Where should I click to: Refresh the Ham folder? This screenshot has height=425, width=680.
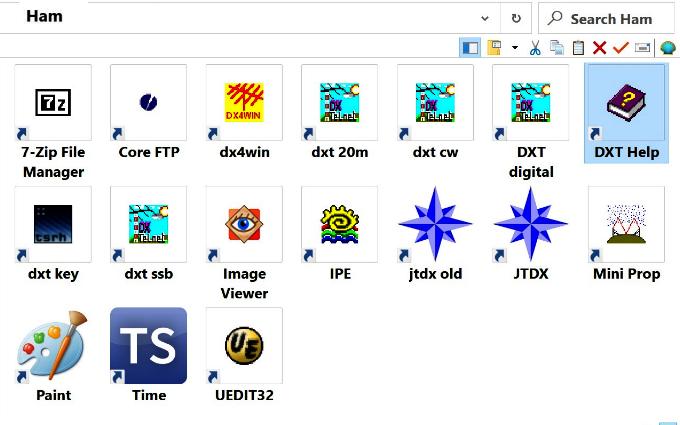click(516, 18)
